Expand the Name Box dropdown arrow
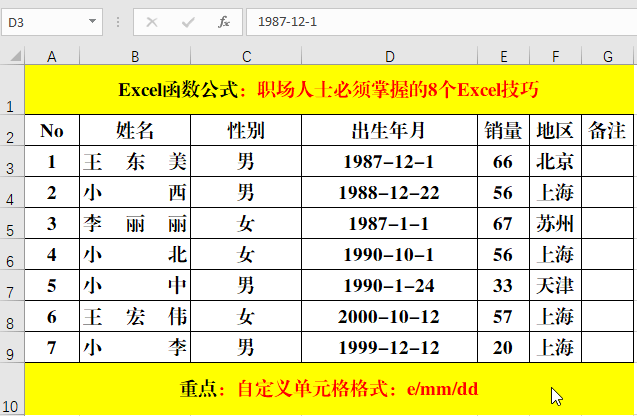637x416 pixels. pyautogui.click(x=92, y=22)
